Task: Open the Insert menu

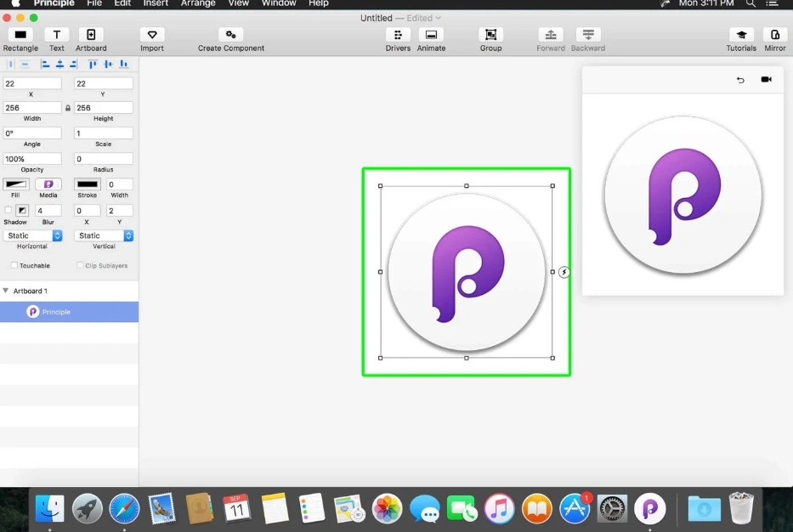Action: 156,3
